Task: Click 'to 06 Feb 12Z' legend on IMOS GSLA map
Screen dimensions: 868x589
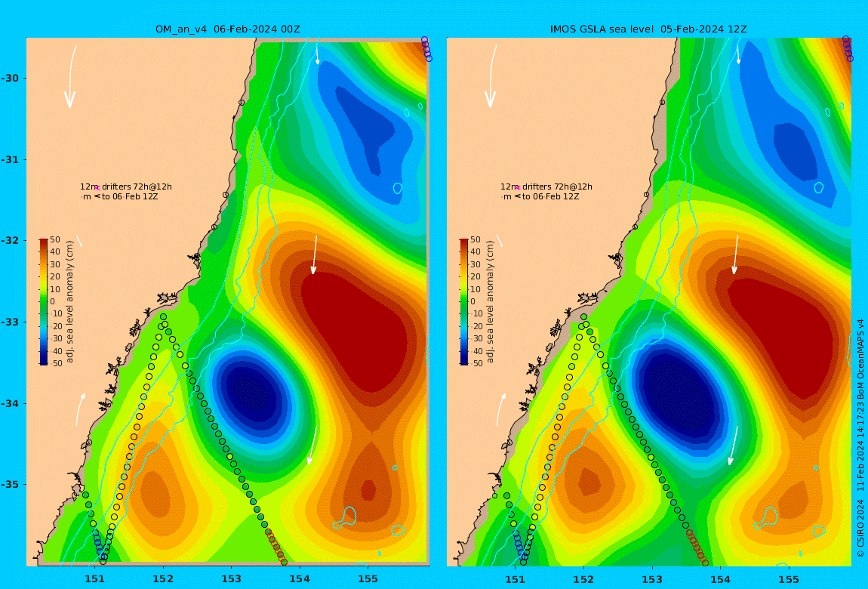Action: click(x=551, y=196)
